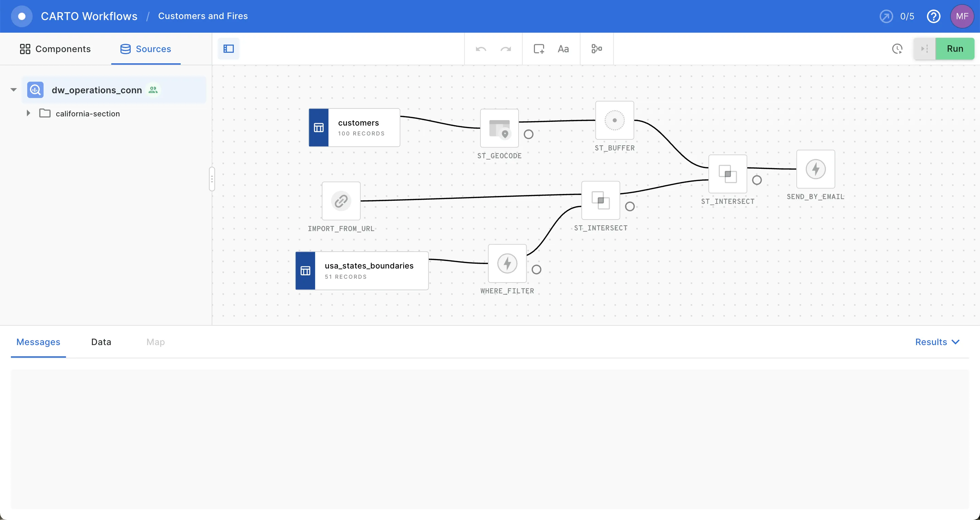Image resolution: width=980 pixels, height=520 pixels.
Task: Open the Data tab
Action: coord(101,342)
